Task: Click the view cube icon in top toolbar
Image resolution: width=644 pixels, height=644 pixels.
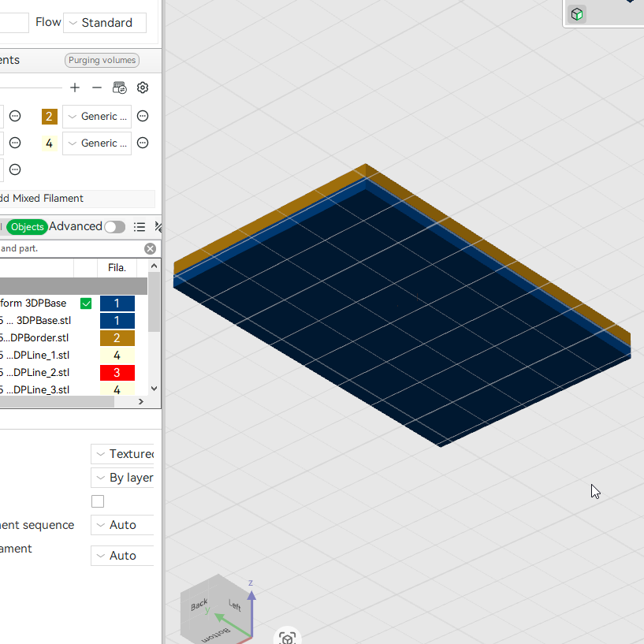Action: [577, 14]
